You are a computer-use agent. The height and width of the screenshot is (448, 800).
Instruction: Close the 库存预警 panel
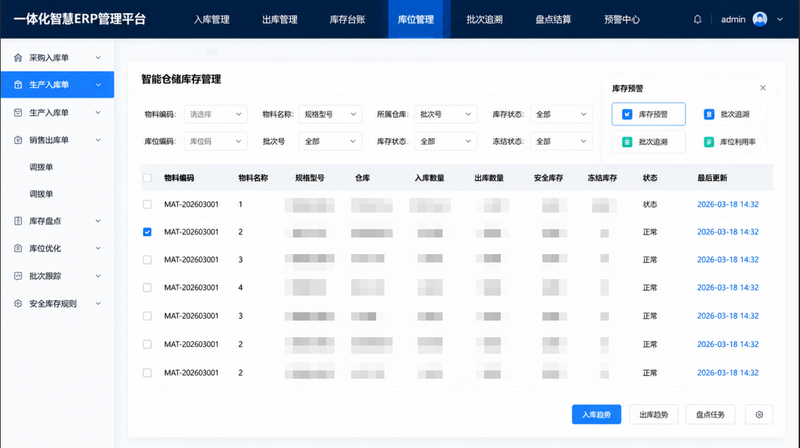coord(763,88)
